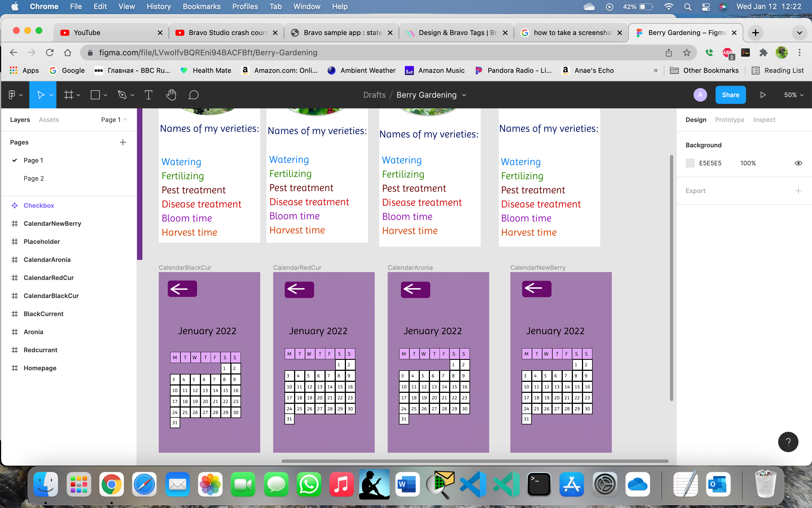Open the Bookmarks menu in menu bar
Image resolution: width=812 pixels, height=508 pixels.
click(x=201, y=7)
